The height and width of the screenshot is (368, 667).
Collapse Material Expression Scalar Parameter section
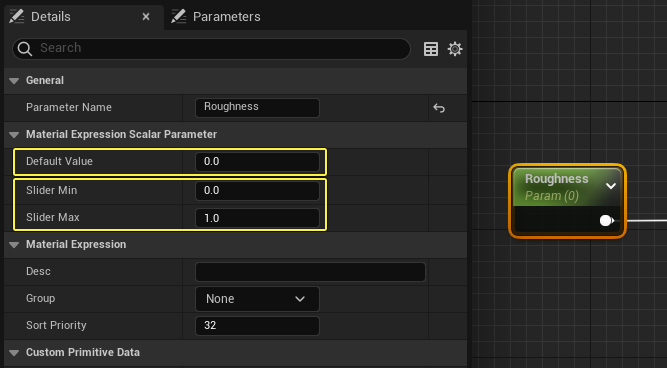pos(14,134)
